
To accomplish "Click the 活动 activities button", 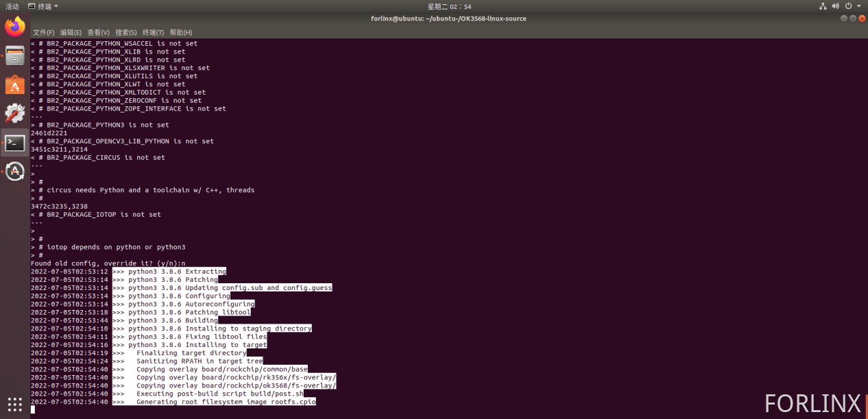I will click(12, 6).
